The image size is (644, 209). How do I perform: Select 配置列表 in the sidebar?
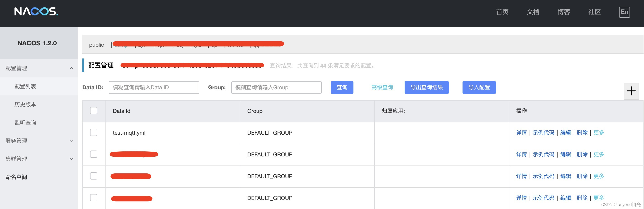tap(39, 86)
